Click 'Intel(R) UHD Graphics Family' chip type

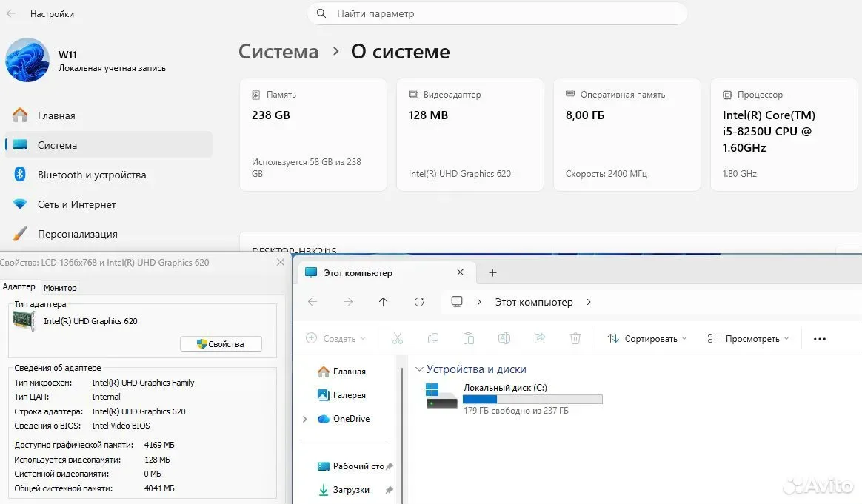coord(143,383)
